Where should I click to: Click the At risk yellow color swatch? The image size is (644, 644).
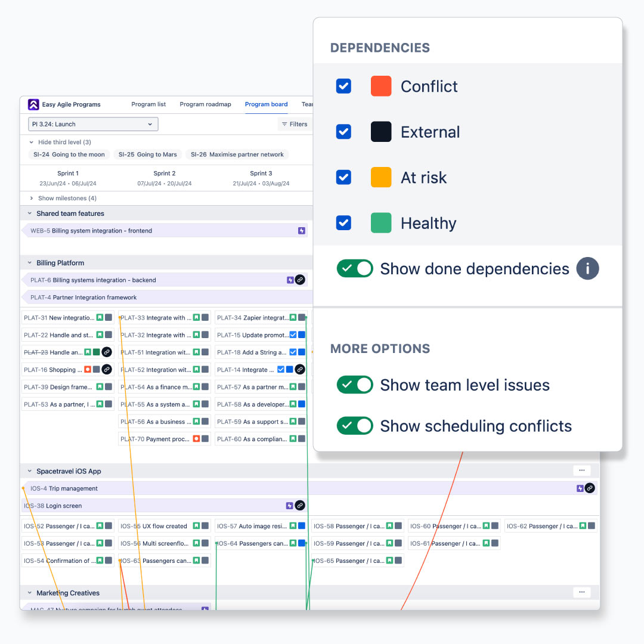pos(381,178)
